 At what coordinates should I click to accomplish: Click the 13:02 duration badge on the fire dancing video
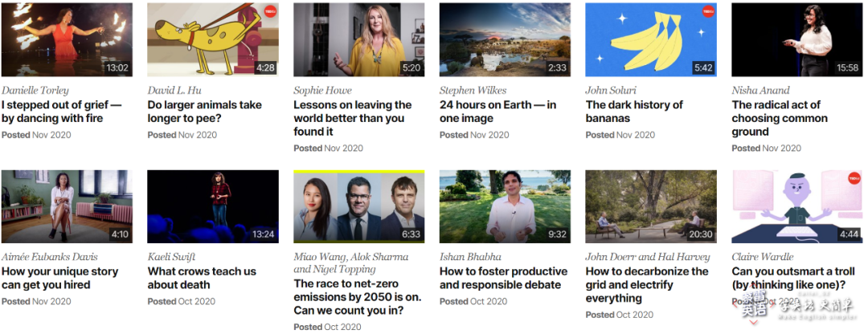coord(117,68)
